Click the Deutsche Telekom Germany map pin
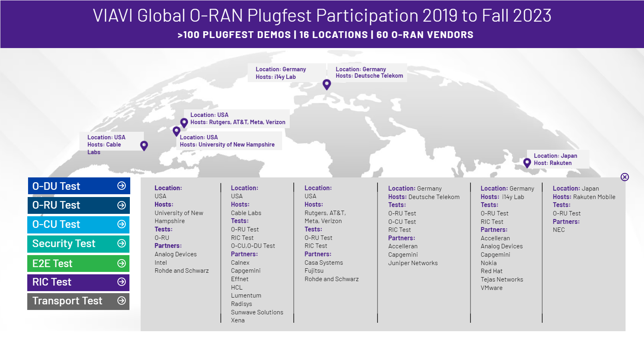Image resolution: width=644 pixels, height=344 pixels. point(327,84)
